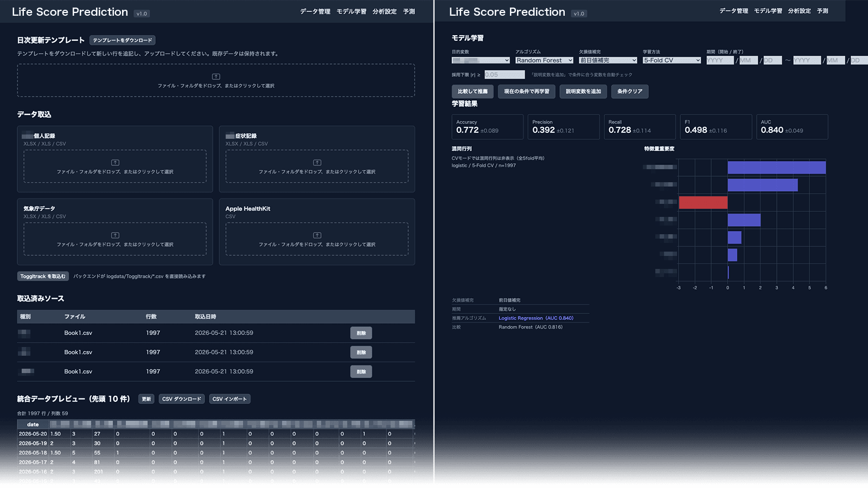Click the 取込日時 column header
Screen dimensions: 868x488
(x=206, y=317)
